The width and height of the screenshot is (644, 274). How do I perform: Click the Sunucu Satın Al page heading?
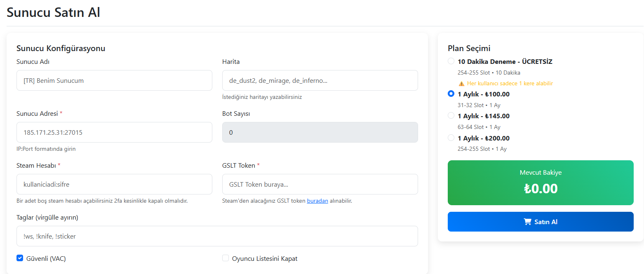click(54, 12)
